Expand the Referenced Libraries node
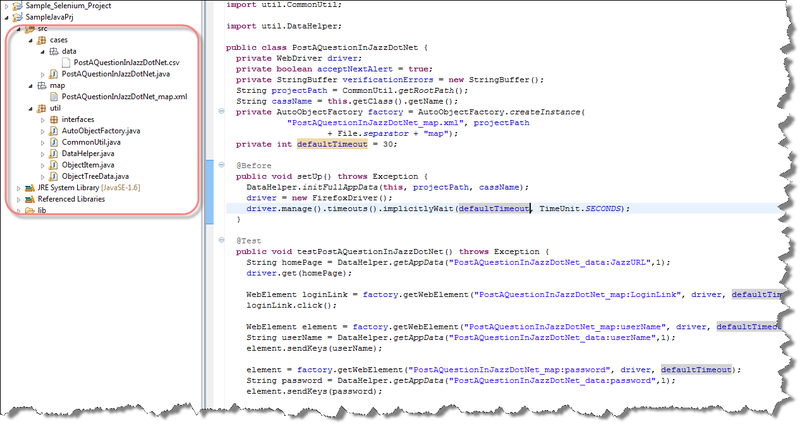 pyautogui.click(x=19, y=199)
